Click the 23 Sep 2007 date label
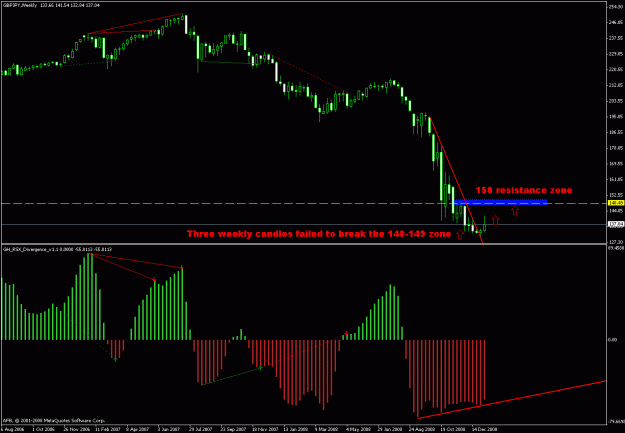Image resolution: width=625 pixels, height=433 pixels. [234, 429]
